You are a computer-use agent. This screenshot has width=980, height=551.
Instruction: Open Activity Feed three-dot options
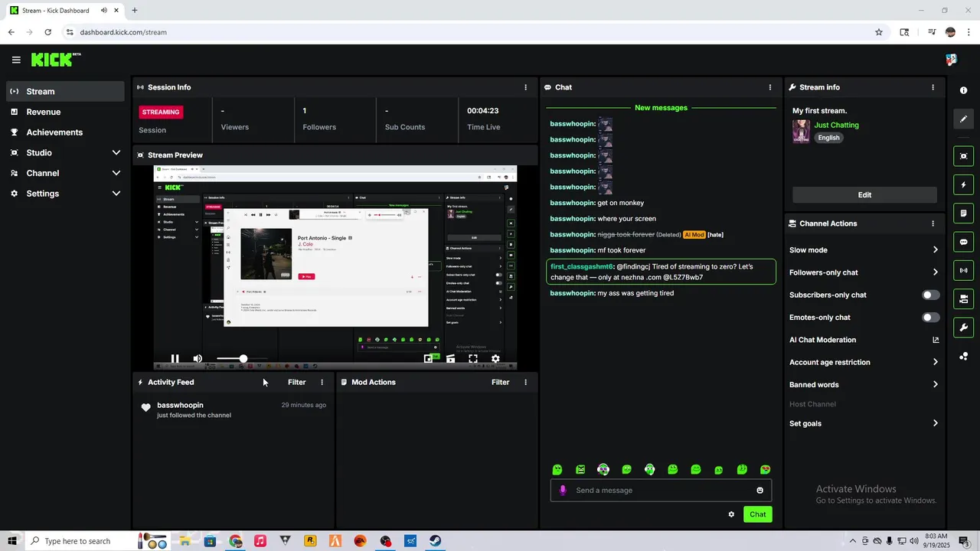click(322, 382)
